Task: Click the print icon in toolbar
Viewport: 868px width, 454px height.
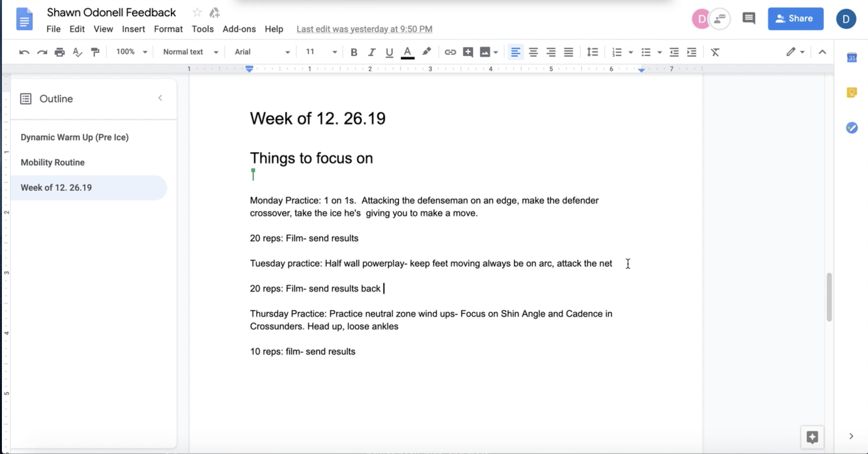Action: 60,52
